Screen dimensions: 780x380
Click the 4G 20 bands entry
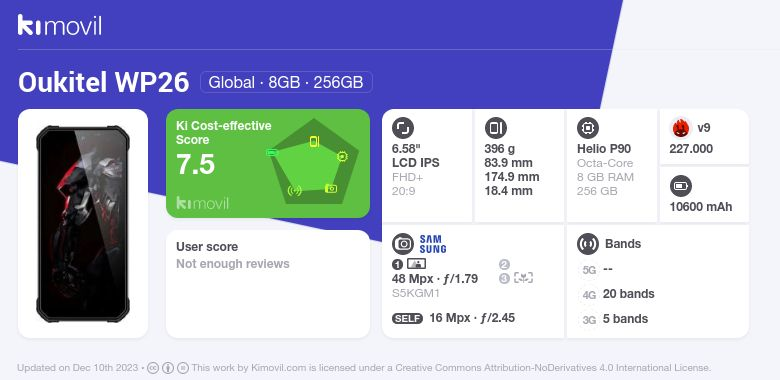click(x=617, y=294)
